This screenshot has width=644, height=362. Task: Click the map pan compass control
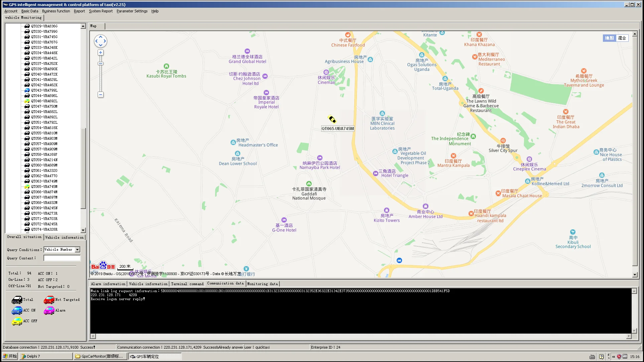click(x=101, y=41)
